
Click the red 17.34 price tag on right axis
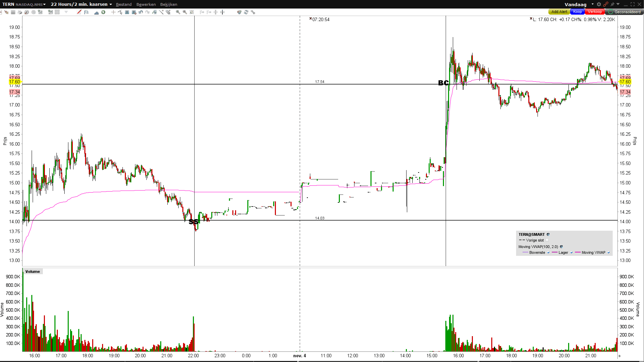click(625, 92)
